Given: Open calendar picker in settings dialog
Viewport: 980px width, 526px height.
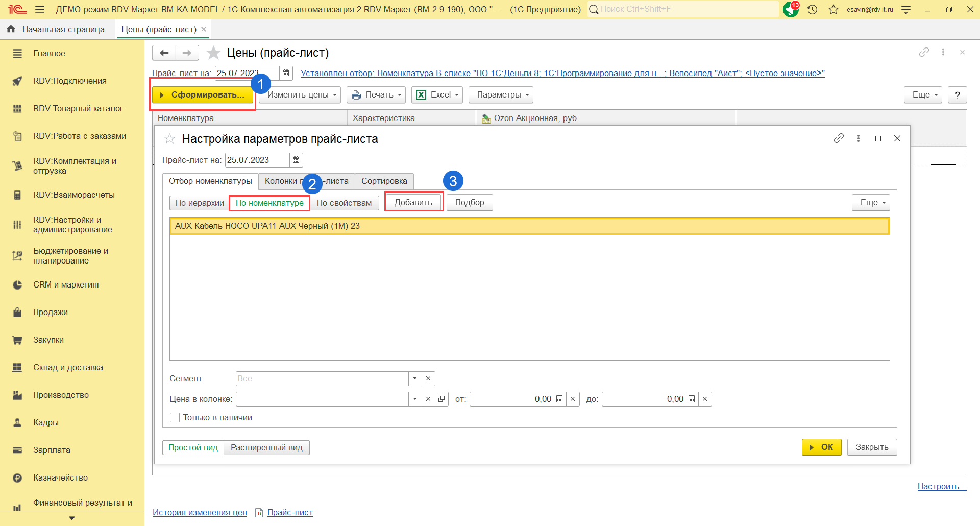Looking at the screenshot, I should [296, 160].
